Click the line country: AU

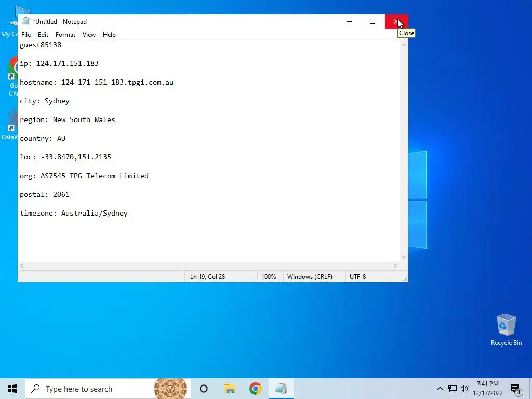coord(43,138)
